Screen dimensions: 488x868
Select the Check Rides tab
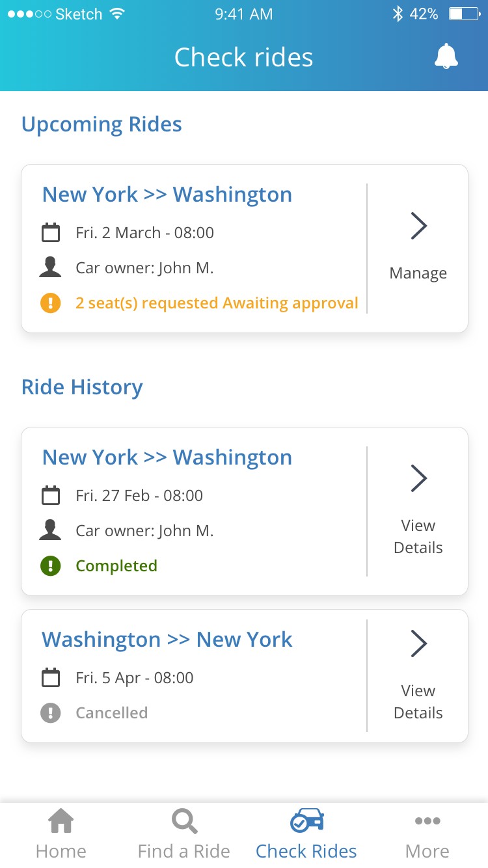tap(306, 834)
